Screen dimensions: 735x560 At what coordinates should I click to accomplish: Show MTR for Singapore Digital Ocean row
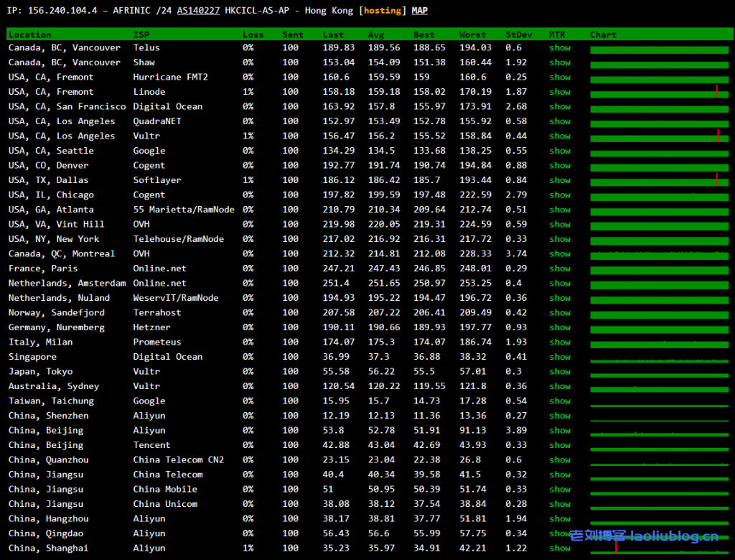tap(559, 357)
